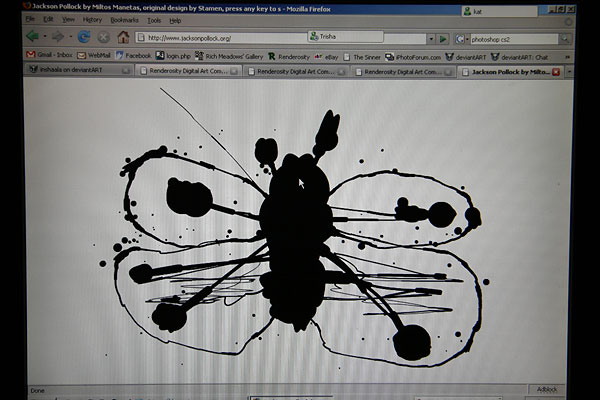Click the Firefox activity throbber icon
600x400 pixels.
click(568, 22)
